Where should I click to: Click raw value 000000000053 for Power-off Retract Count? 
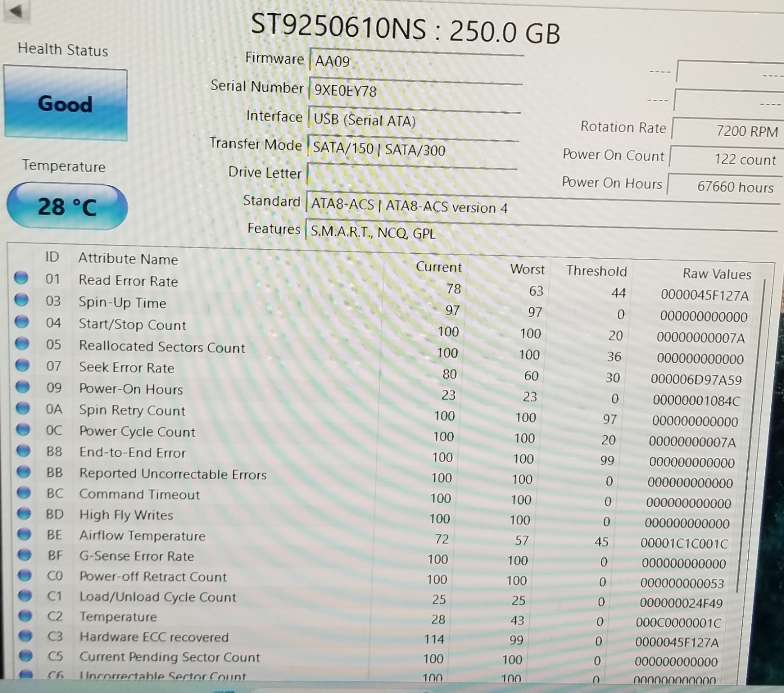click(x=682, y=583)
